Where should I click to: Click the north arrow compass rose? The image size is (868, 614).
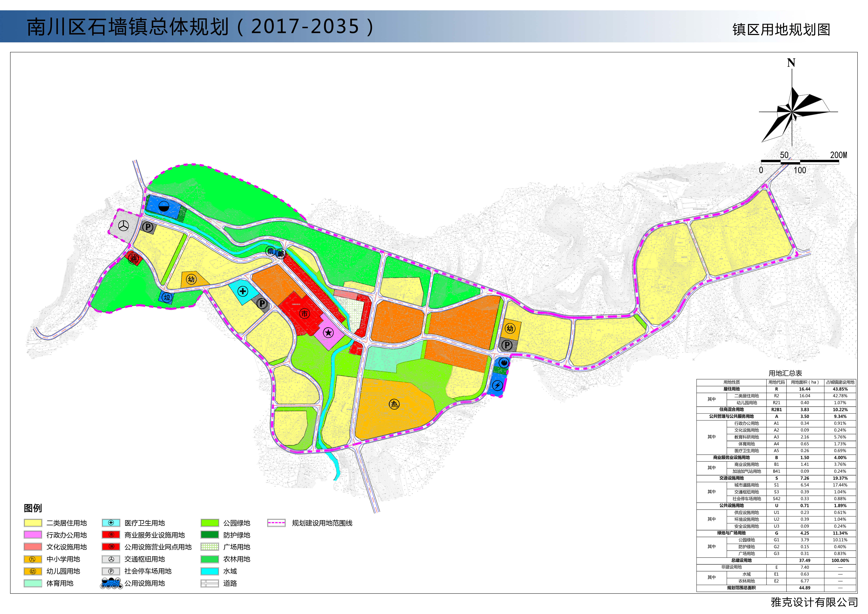coord(792,111)
